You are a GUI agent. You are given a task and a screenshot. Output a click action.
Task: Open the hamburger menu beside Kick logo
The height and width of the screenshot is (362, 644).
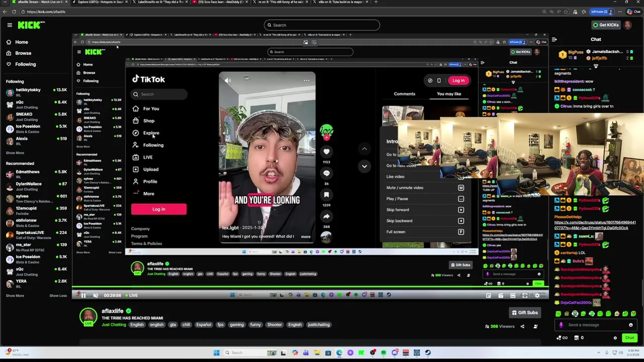[10, 25]
